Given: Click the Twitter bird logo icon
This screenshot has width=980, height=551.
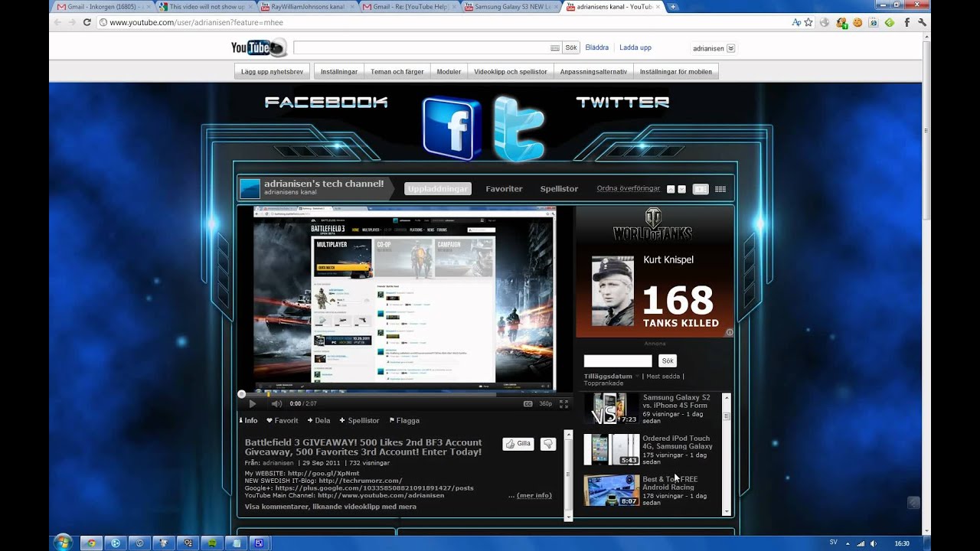Looking at the screenshot, I should [518, 129].
